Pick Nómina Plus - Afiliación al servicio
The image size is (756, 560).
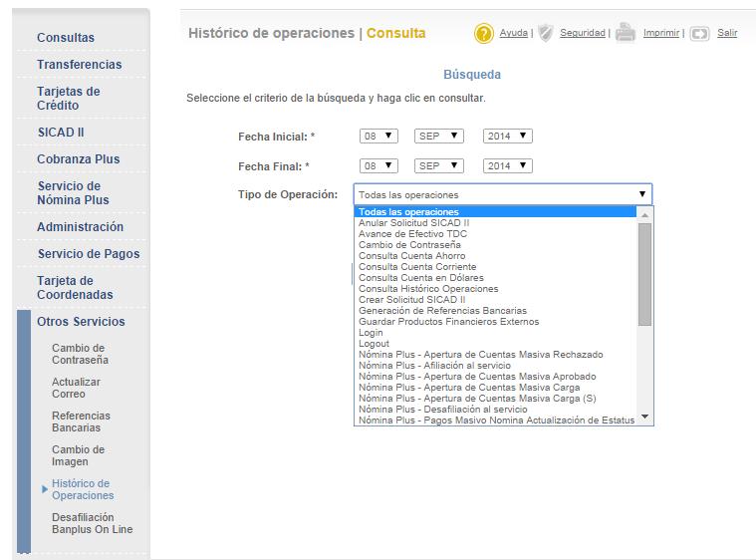tap(495, 366)
